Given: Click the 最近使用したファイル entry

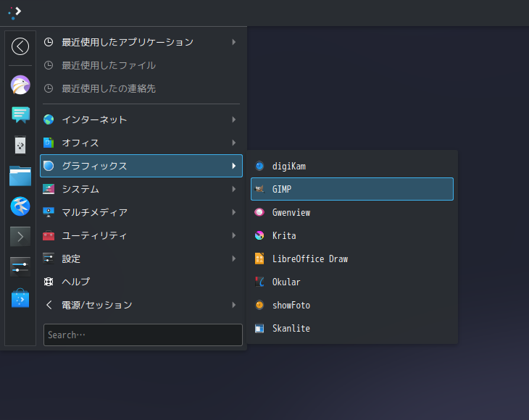Looking at the screenshot, I should click(141, 65).
